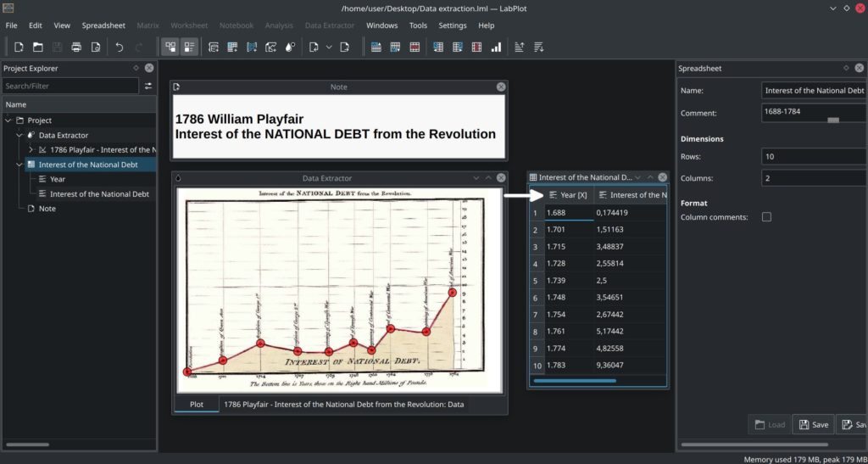This screenshot has width=868, height=464.
Task: Switch to the Plot tab
Action: click(x=196, y=405)
